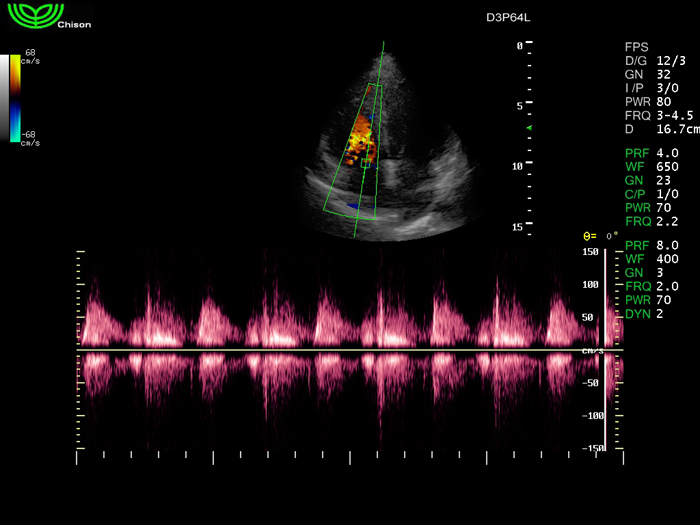This screenshot has height=525, width=700.
Task: Click the D/G 12/3 parameter
Action: tap(654, 61)
